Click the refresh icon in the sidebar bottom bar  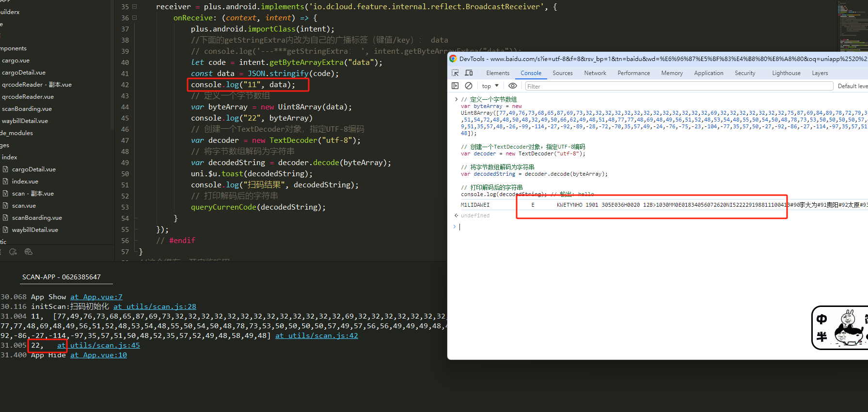click(x=13, y=252)
